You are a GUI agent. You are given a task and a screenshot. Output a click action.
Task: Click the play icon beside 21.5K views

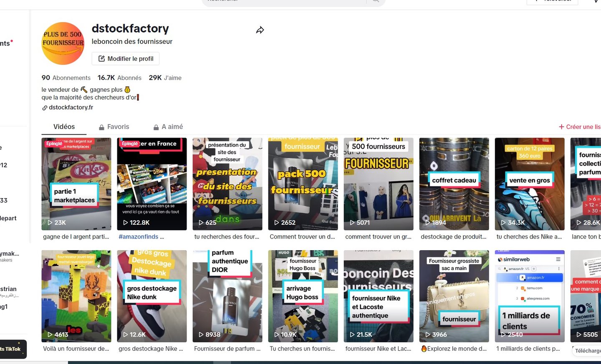tap(352, 334)
